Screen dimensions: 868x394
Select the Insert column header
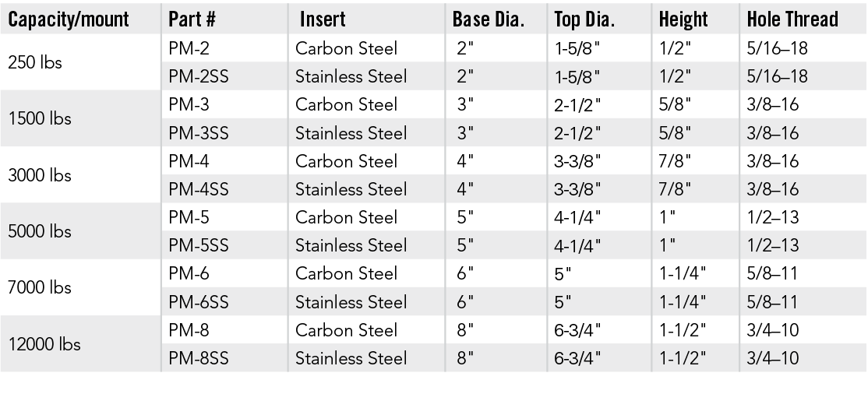[323, 19]
